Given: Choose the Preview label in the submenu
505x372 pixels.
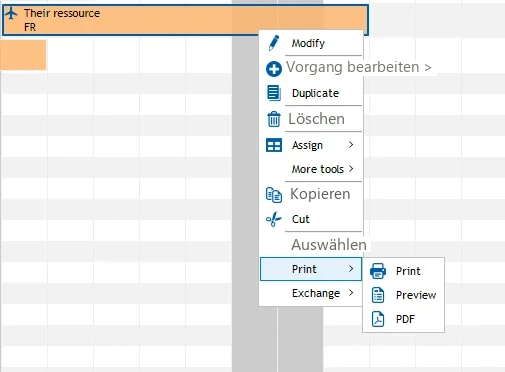Looking at the screenshot, I should click(x=416, y=295).
